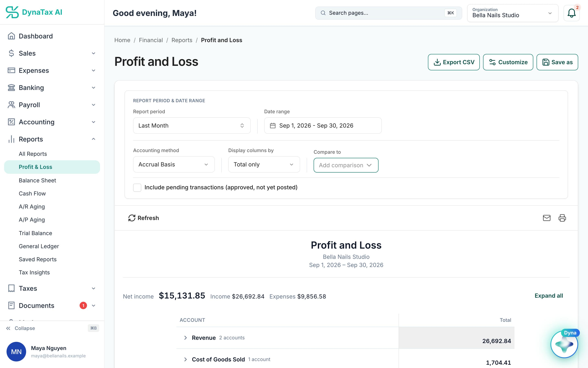The width and height of the screenshot is (588, 368).
Task: Open the Accrual Basis accounting method dropdown
Action: pos(174,165)
